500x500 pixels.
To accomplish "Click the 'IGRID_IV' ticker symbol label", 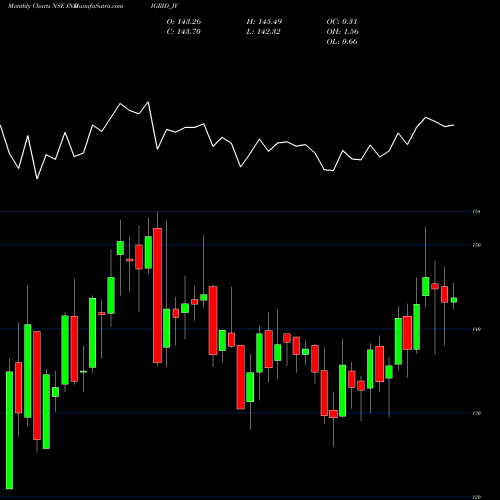I will [165, 6].
